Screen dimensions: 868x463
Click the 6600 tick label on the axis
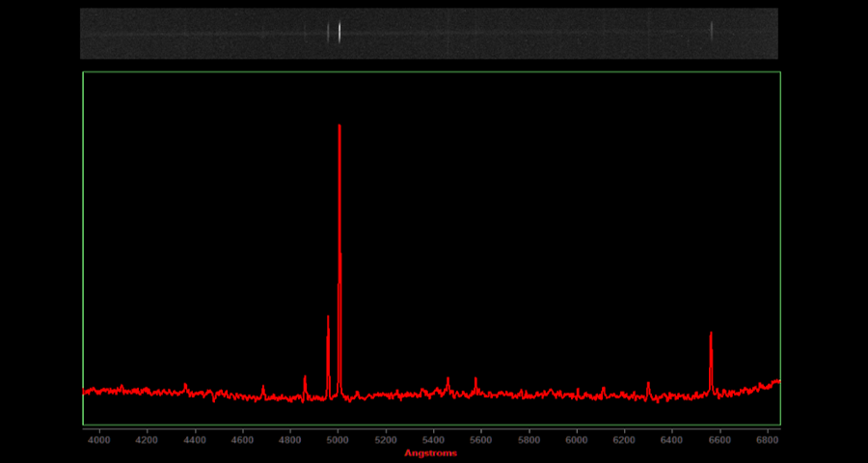[719, 440]
